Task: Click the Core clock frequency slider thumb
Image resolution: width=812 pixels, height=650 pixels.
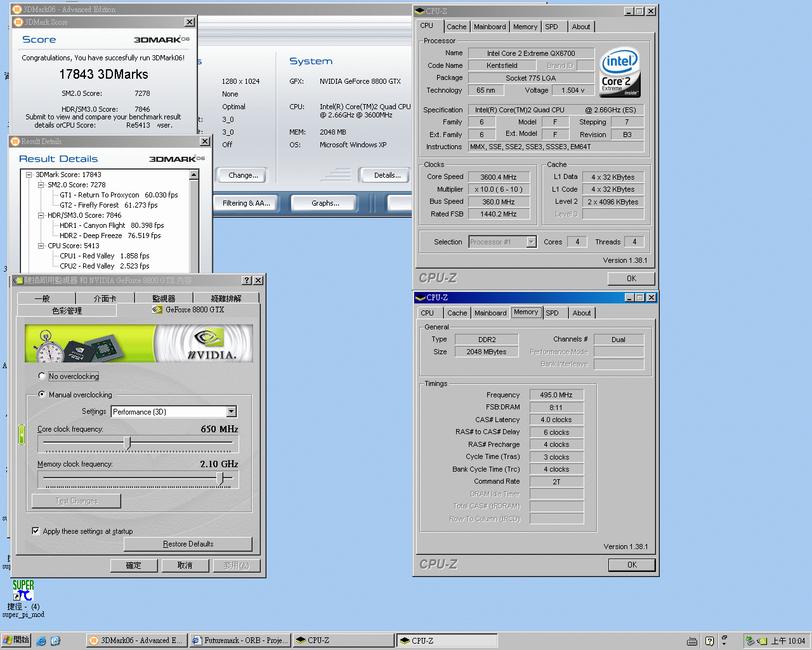Action: point(128,442)
